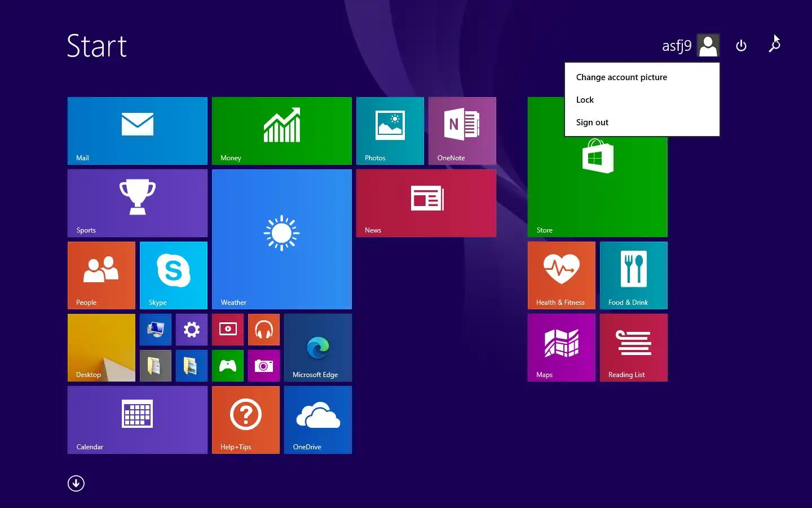The height and width of the screenshot is (508, 812).
Task: Open the Camera small tile
Action: coord(264,366)
